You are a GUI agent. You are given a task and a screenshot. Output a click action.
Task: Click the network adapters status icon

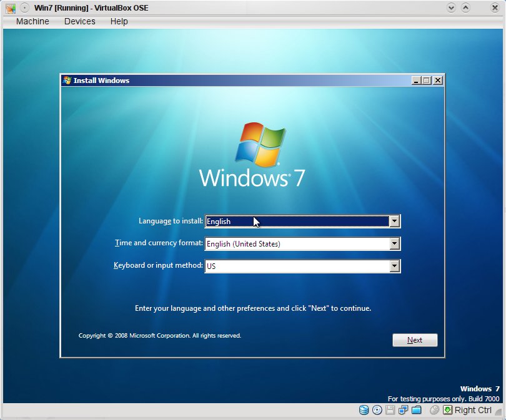[x=403, y=410]
